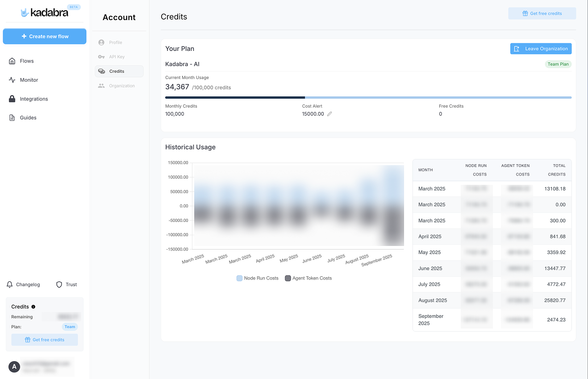Click the April 2025 table row label
The height and width of the screenshot is (379, 588).
pos(430,237)
